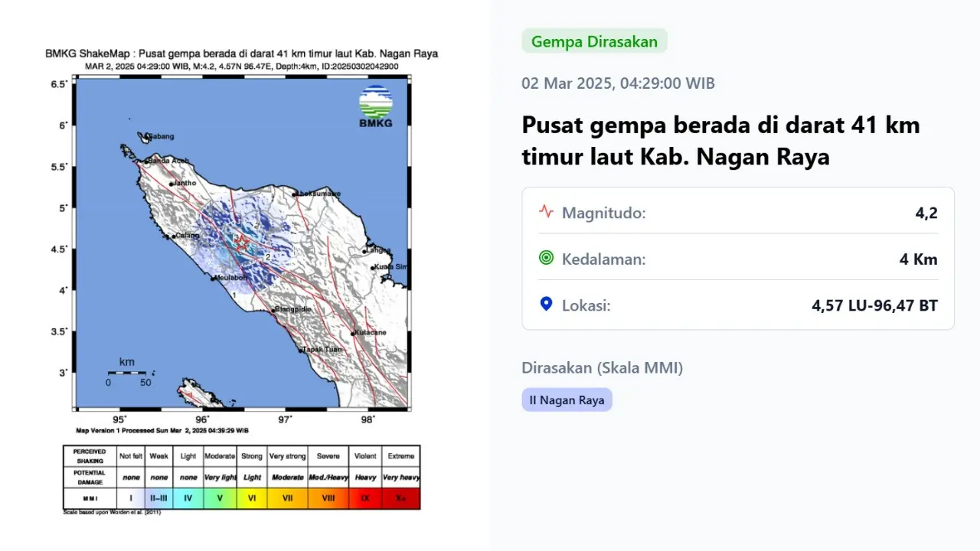Select MMI II-III lavender swatch
The image size is (980, 551).
coord(158,497)
